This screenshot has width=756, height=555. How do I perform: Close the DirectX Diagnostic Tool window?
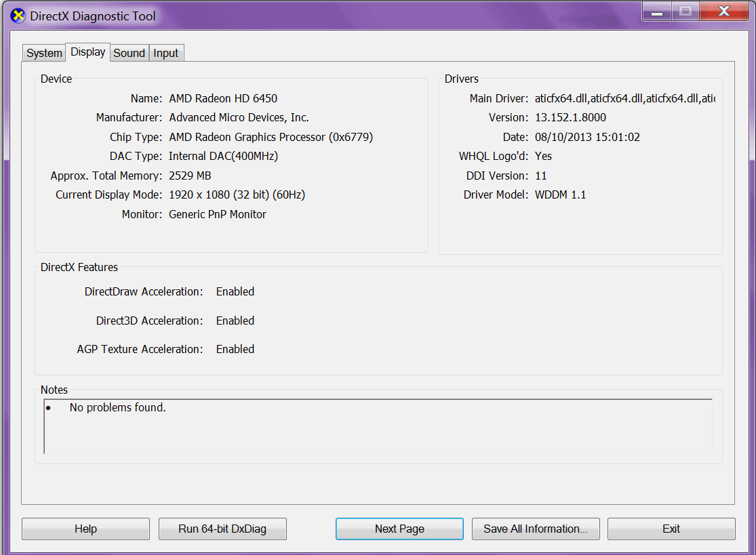pyautogui.click(x=723, y=12)
